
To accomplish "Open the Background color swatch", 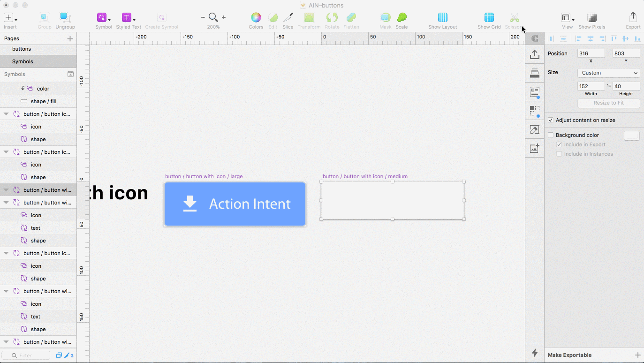I will 632,136.
